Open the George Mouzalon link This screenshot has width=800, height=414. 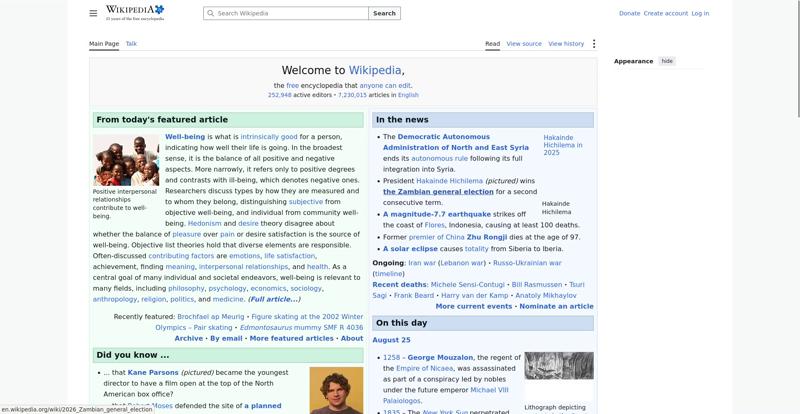pyautogui.click(x=440, y=358)
